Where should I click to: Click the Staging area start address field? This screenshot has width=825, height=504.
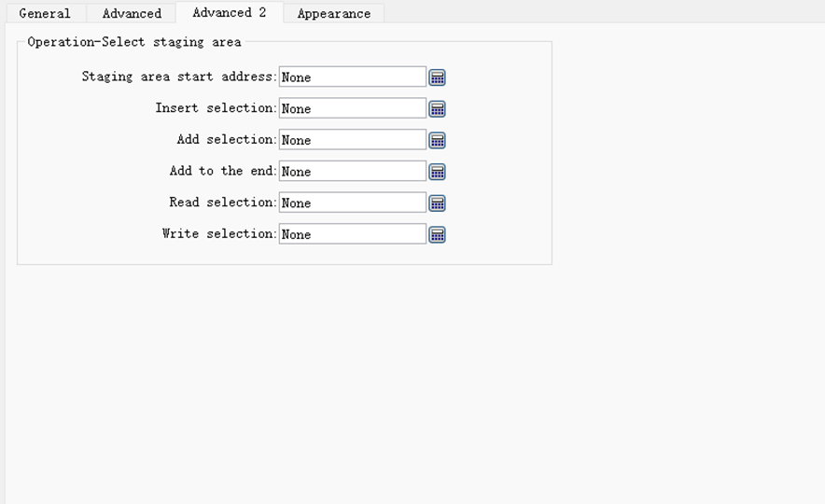(x=352, y=77)
